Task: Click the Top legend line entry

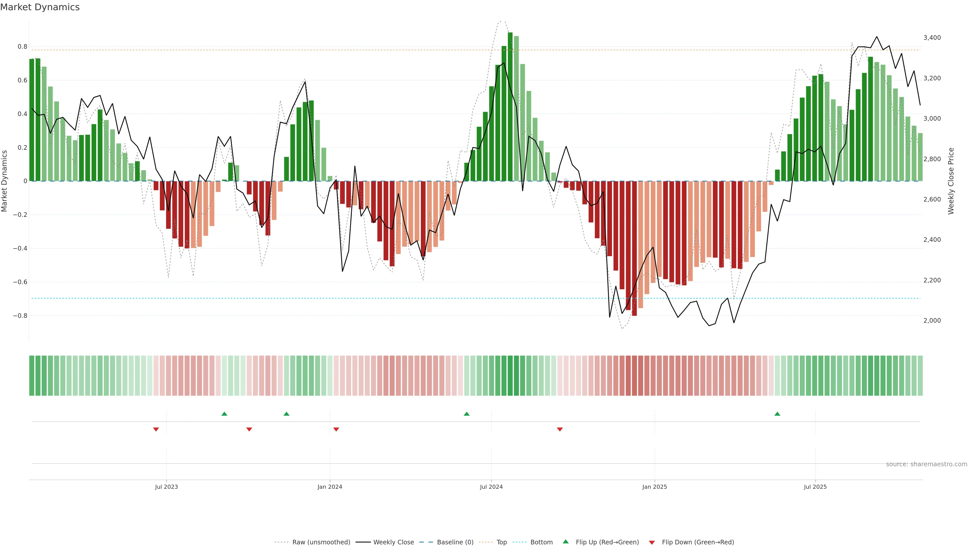Action: 501,542
